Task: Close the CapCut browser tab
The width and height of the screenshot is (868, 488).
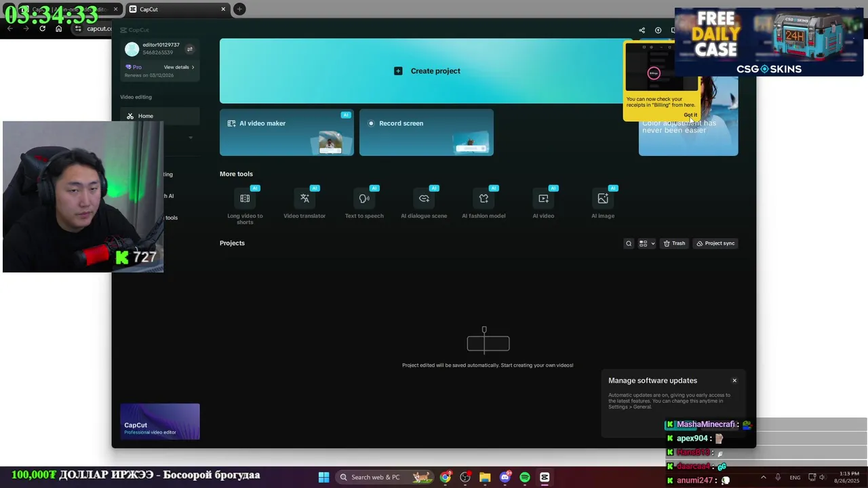Action: pyautogui.click(x=223, y=9)
